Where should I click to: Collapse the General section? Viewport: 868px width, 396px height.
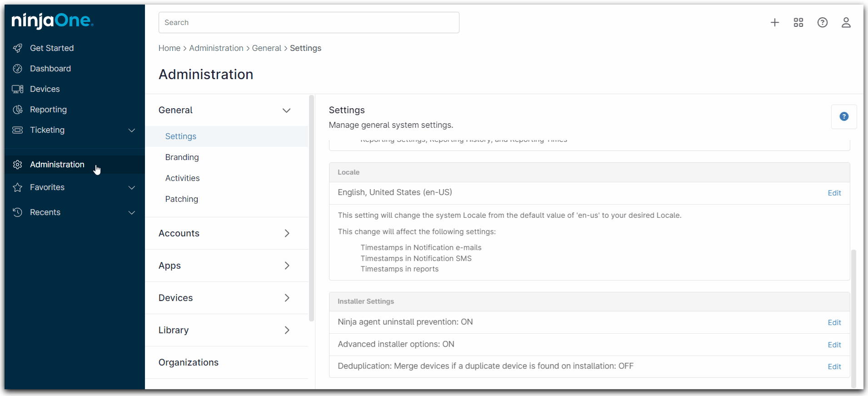[286, 110]
